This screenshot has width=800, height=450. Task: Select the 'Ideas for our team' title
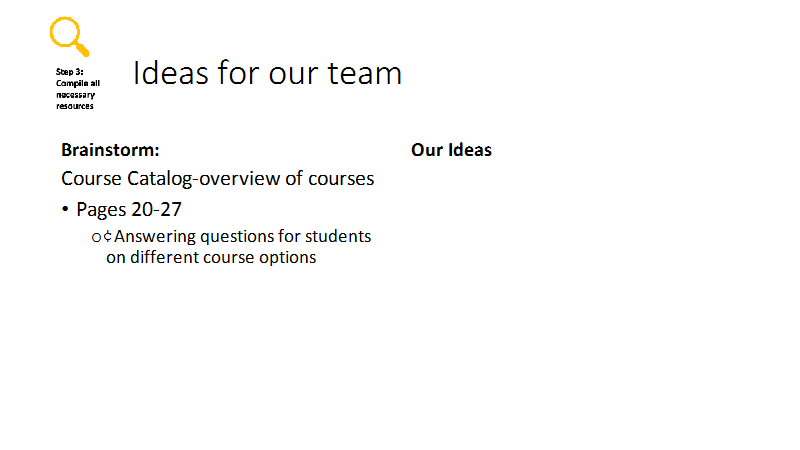click(267, 72)
